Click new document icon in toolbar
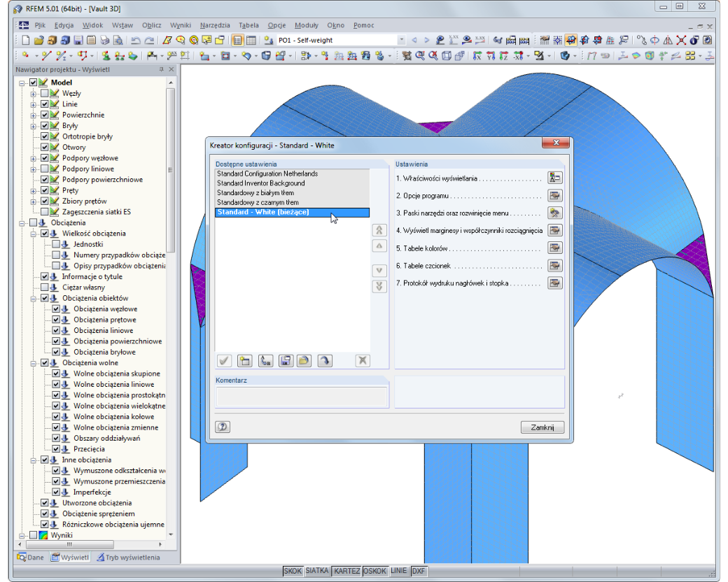The image size is (728, 582). (x=26, y=41)
